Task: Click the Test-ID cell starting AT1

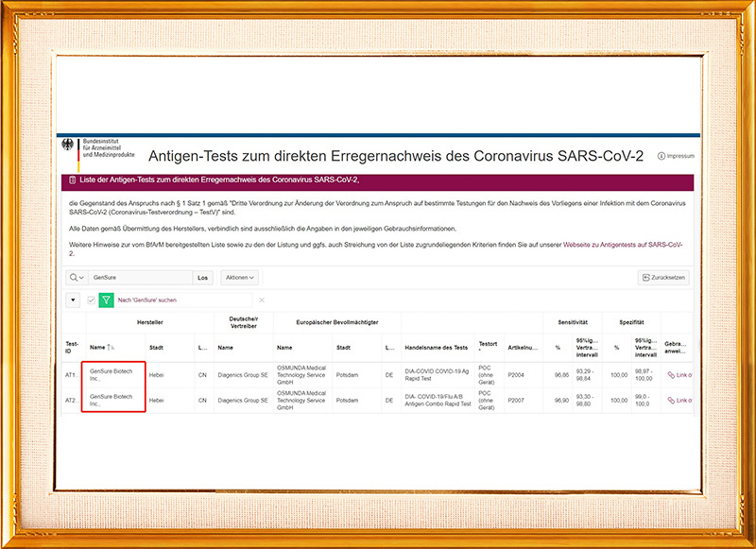Action: tap(70, 375)
